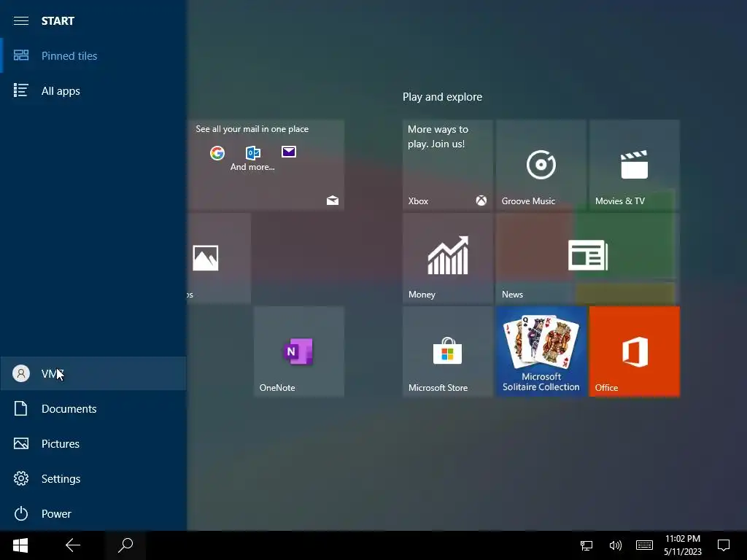The image size is (747, 560).
Task: Click the Outlook icon in Mail tile
Action: click(253, 152)
